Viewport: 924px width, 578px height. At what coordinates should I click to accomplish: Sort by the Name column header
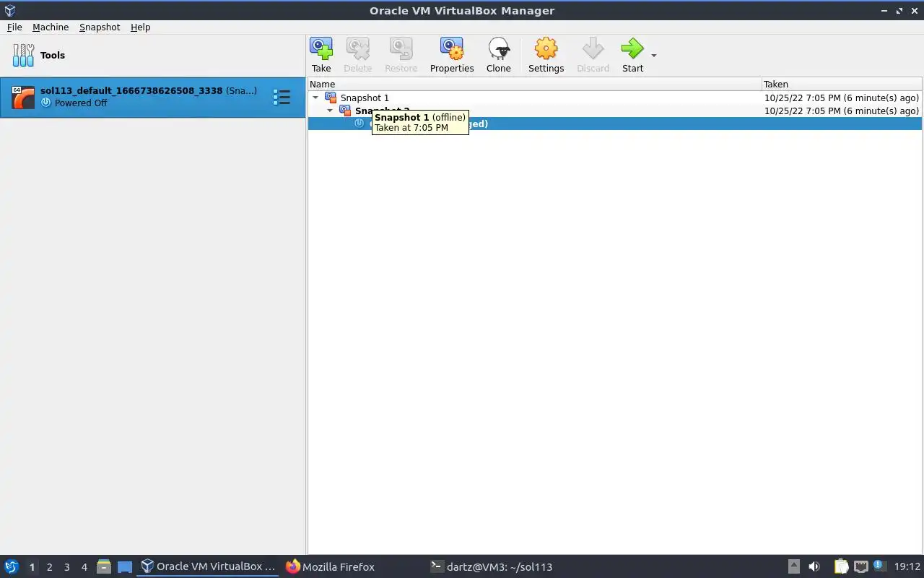pos(534,84)
